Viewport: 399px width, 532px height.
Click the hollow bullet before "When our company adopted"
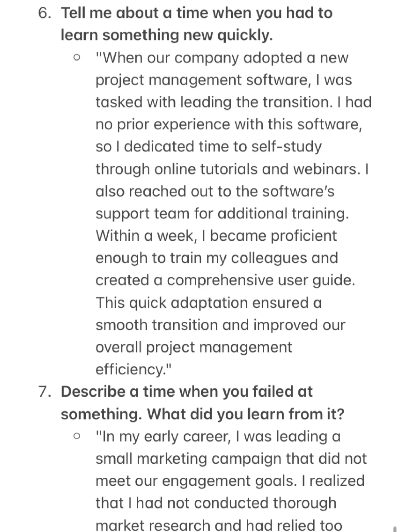(76, 58)
